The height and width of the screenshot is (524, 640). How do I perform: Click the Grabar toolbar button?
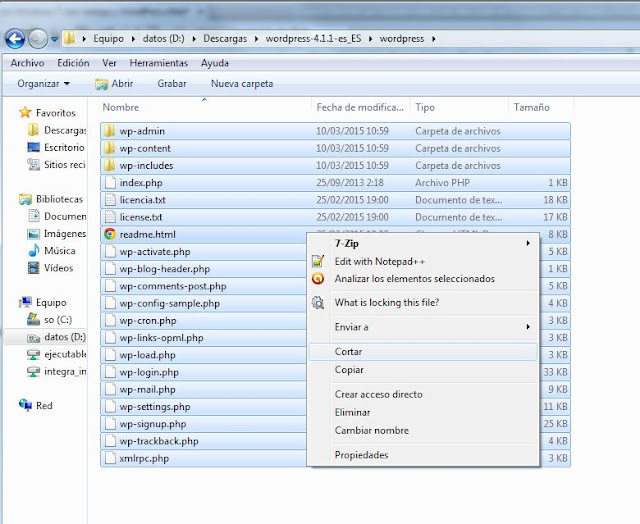[172, 84]
